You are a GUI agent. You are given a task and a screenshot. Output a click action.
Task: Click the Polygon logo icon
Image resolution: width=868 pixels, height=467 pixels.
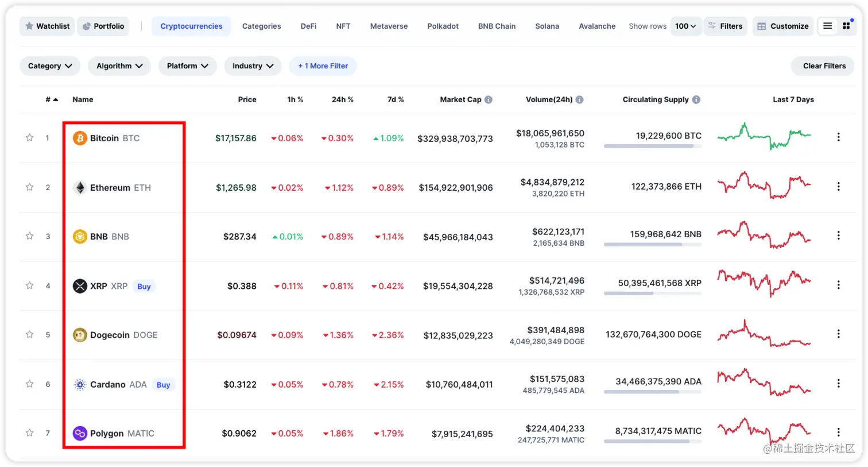coord(80,433)
